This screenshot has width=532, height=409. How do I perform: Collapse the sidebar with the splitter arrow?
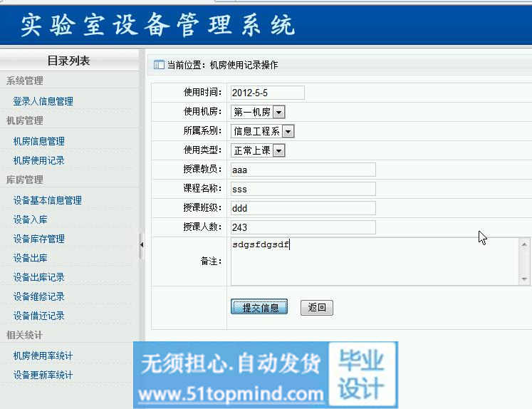141,244
